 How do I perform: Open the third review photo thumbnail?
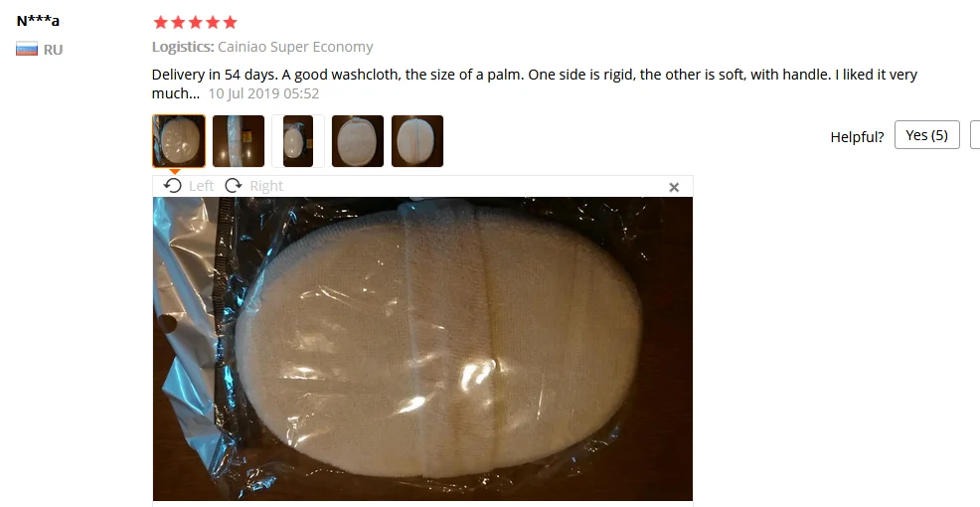(x=298, y=141)
